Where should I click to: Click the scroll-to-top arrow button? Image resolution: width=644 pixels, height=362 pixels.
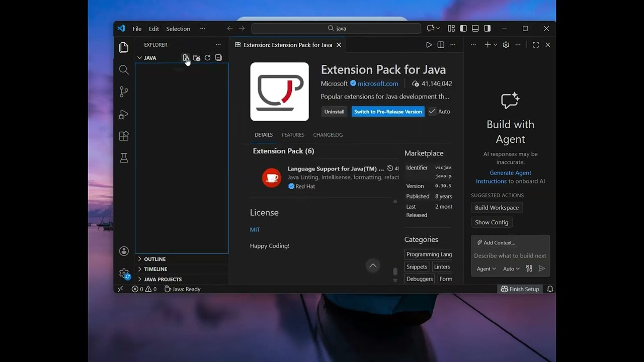pos(373,265)
